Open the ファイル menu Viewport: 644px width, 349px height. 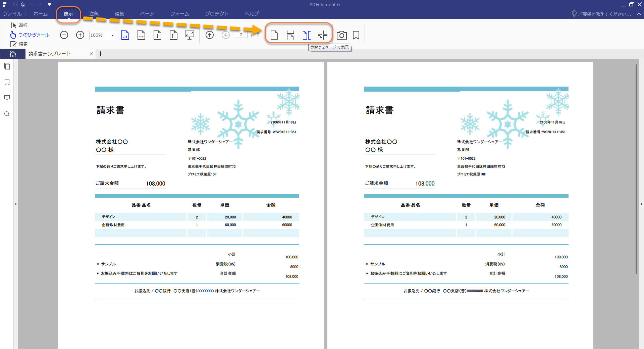point(12,14)
